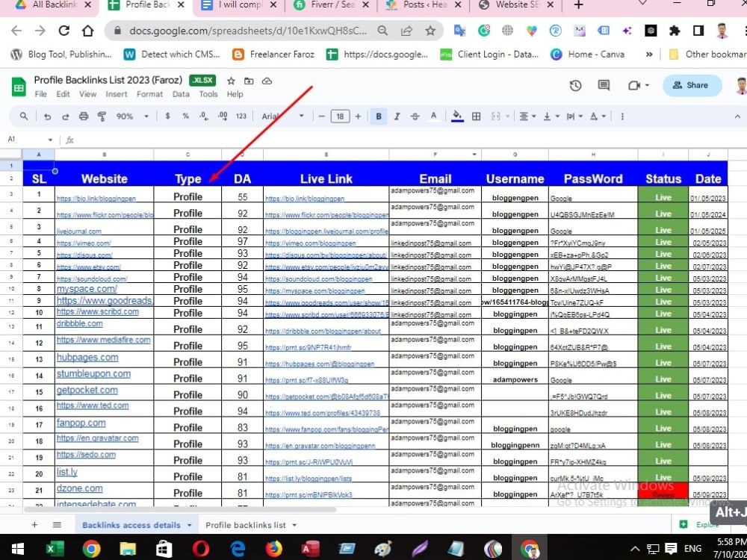Open the hubpages.com website link
Viewport: 747px width, 560px height.
coord(87,358)
